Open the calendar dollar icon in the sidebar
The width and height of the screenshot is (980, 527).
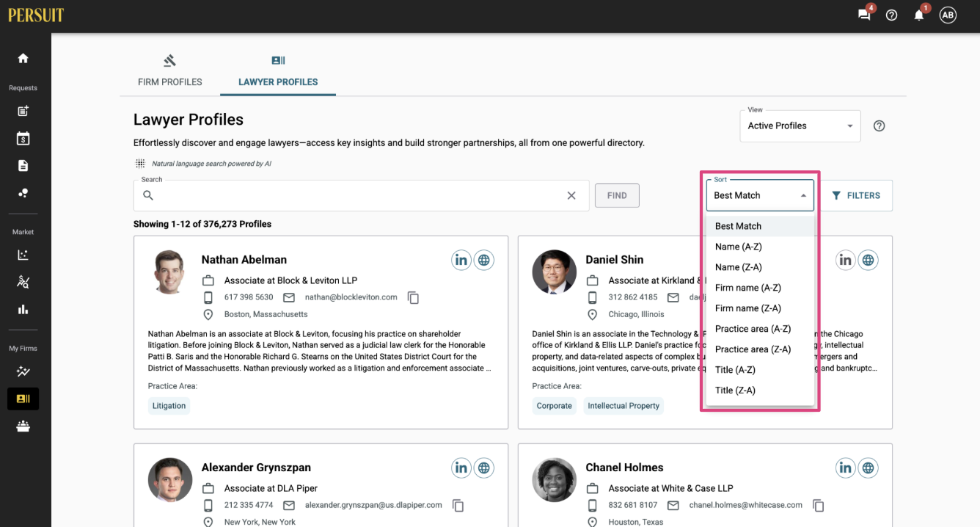pos(23,138)
